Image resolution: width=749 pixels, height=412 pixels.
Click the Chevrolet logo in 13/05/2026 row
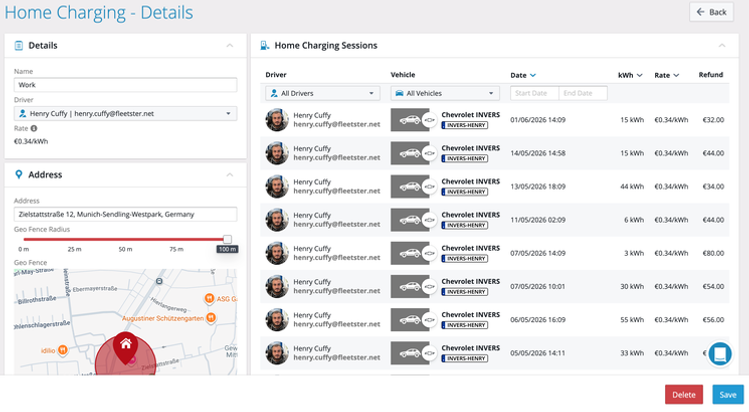tap(430, 187)
